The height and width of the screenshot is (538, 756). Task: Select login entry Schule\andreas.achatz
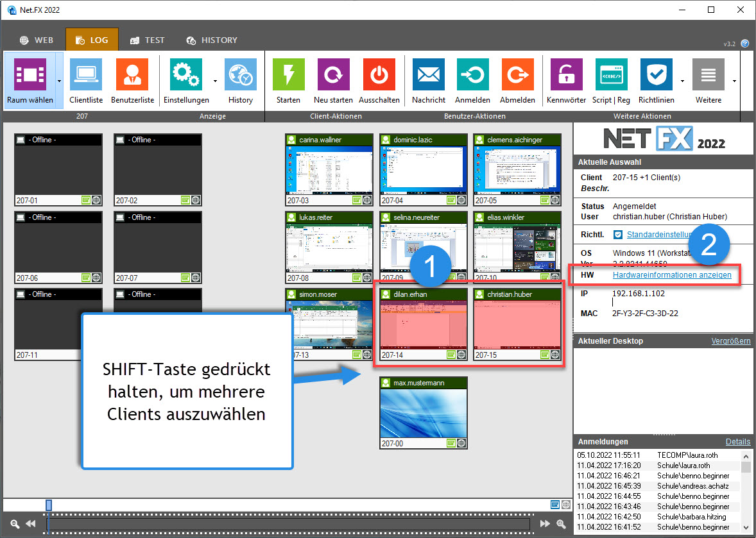(x=658, y=486)
